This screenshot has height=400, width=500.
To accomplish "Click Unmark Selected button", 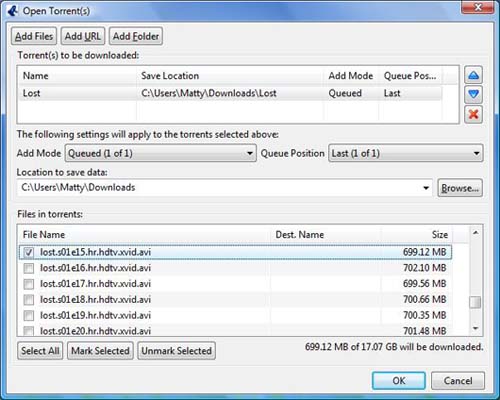I will [x=176, y=351].
